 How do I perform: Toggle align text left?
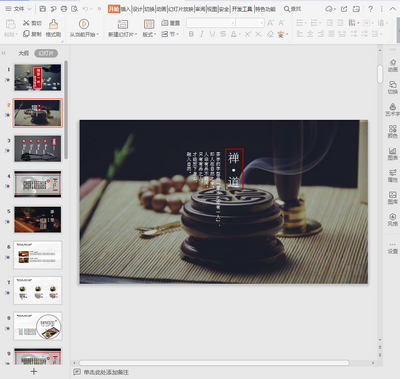pyautogui.click(x=300, y=34)
